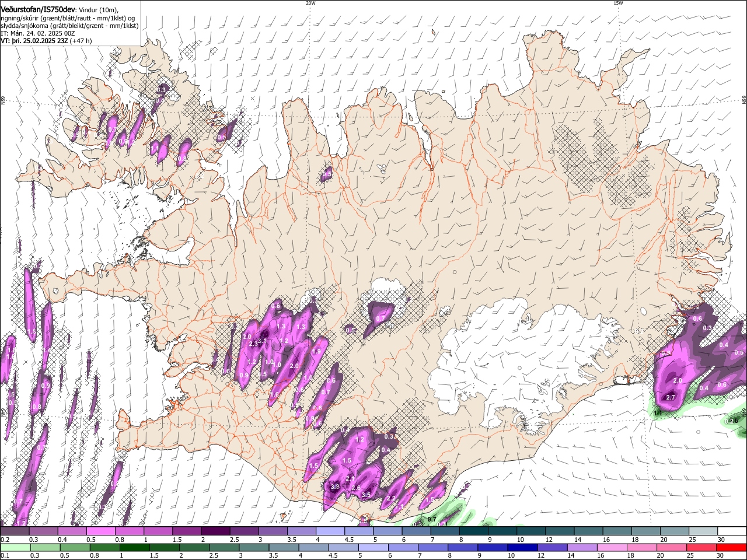Click the top-row legend swatch between 2 and 2.5
This screenshot has height=560, width=747.
coord(215,531)
